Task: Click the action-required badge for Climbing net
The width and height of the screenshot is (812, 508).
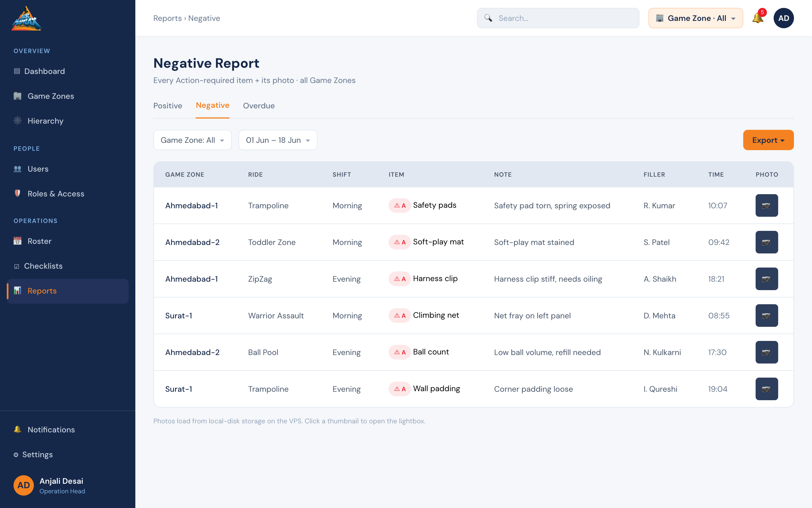Action: 399,316
